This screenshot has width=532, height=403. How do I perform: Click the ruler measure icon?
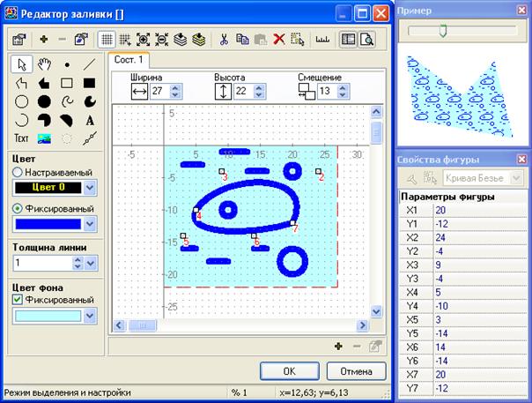click(x=321, y=39)
